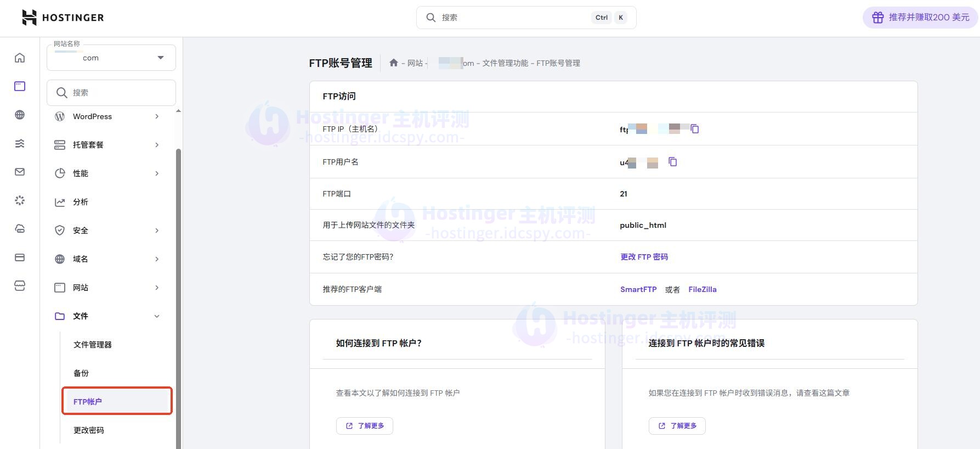
Task: Click 了解更多 under 如何连接到 FTP 帐户
Action: [x=365, y=426]
